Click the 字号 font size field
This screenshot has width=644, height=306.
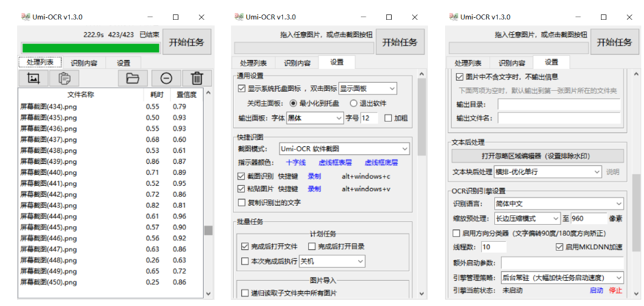(370, 119)
